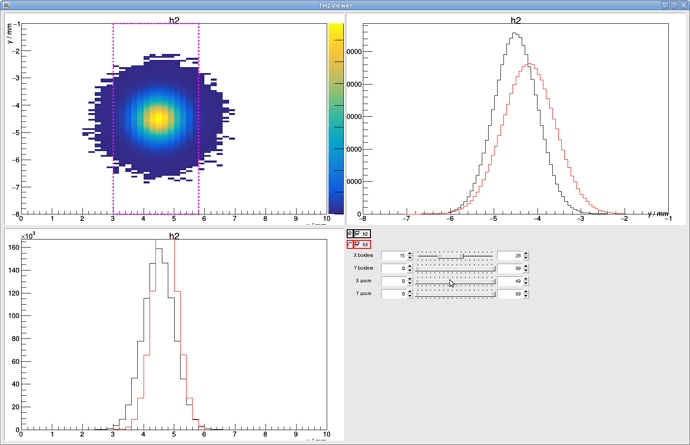The height and width of the screenshot is (445, 690).
Task: Toggle the h3 visibility checkbox
Action: pos(357,244)
